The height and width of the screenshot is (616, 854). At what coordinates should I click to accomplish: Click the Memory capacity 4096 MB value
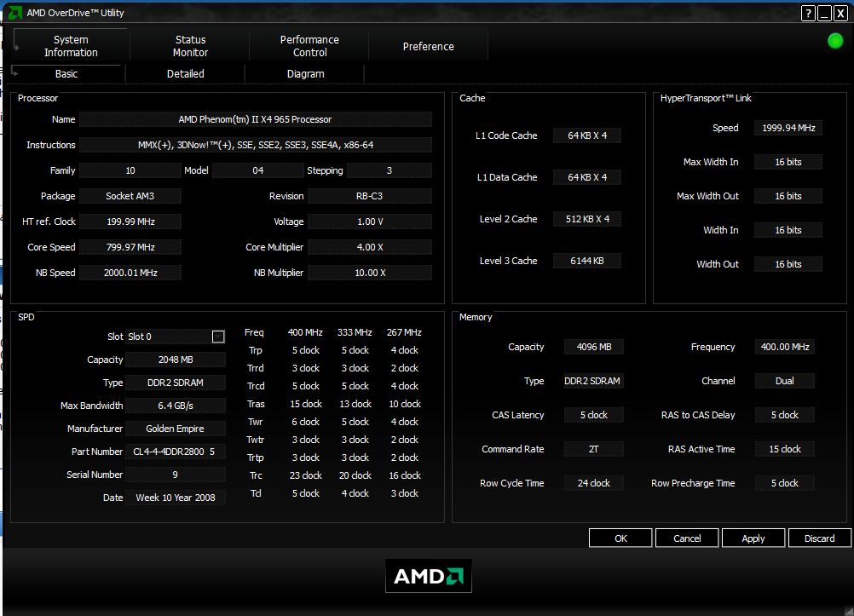tap(594, 347)
